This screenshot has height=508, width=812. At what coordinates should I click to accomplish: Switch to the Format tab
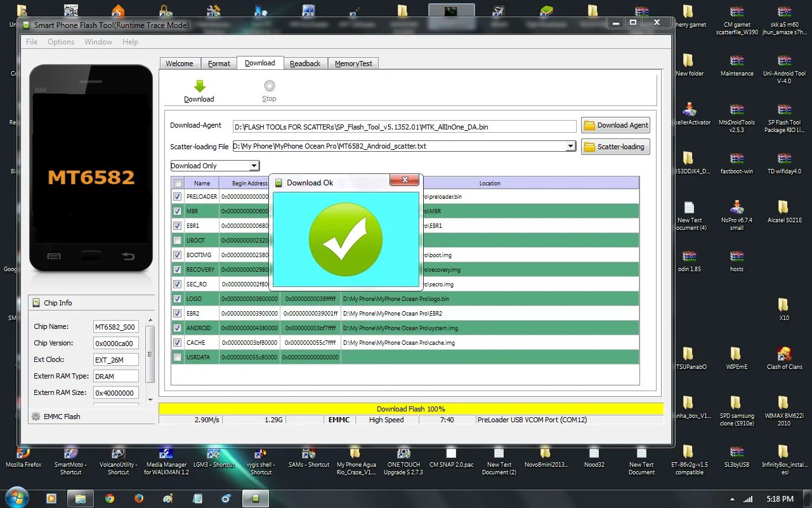coord(219,63)
